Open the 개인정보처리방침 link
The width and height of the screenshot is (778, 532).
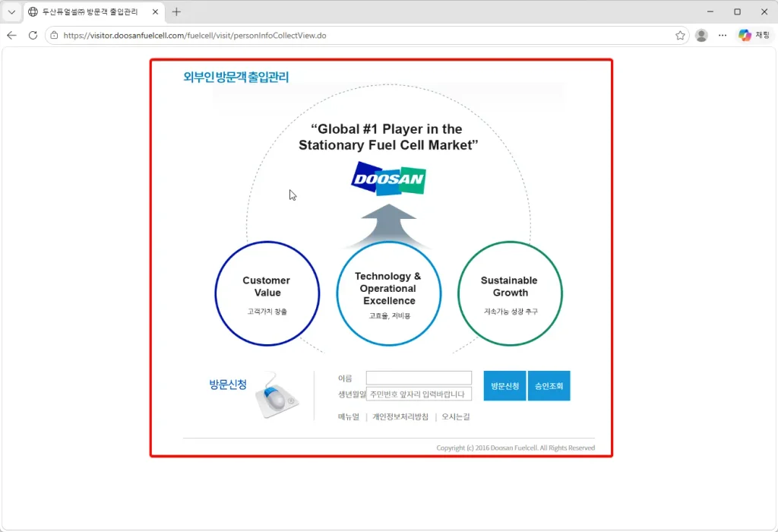coord(400,417)
